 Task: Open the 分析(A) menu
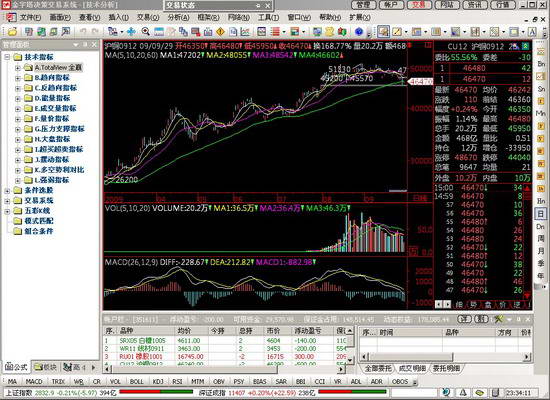coord(178,17)
